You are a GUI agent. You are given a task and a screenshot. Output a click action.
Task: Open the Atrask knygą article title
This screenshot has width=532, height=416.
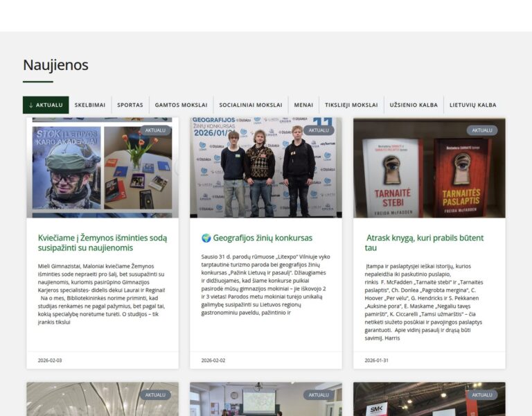click(x=424, y=243)
